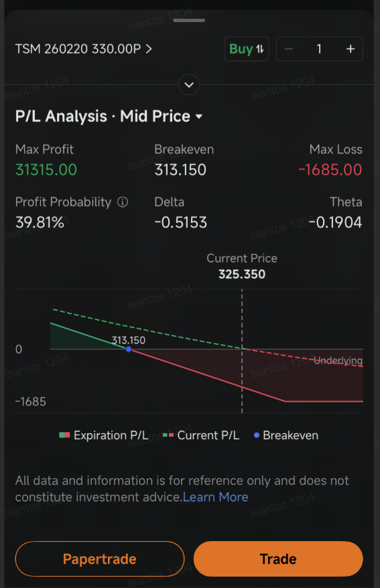Toggle Breakeven legend marker

coord(286,435)
